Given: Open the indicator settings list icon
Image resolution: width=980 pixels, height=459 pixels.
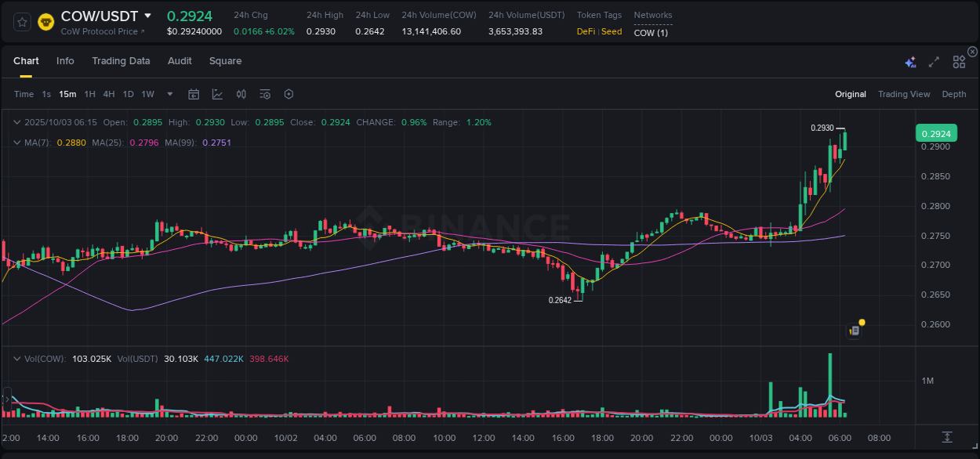Looking at the screenshot, I should coord(265,93).
